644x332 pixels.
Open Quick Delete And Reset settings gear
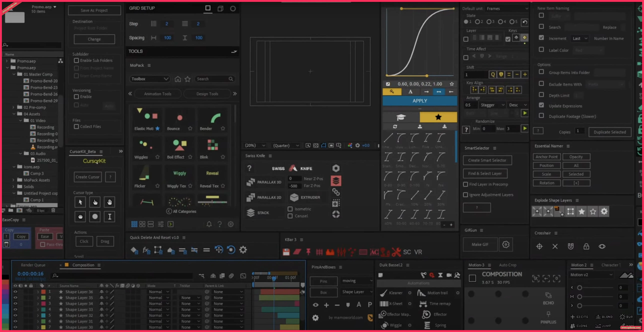[243, 249]
